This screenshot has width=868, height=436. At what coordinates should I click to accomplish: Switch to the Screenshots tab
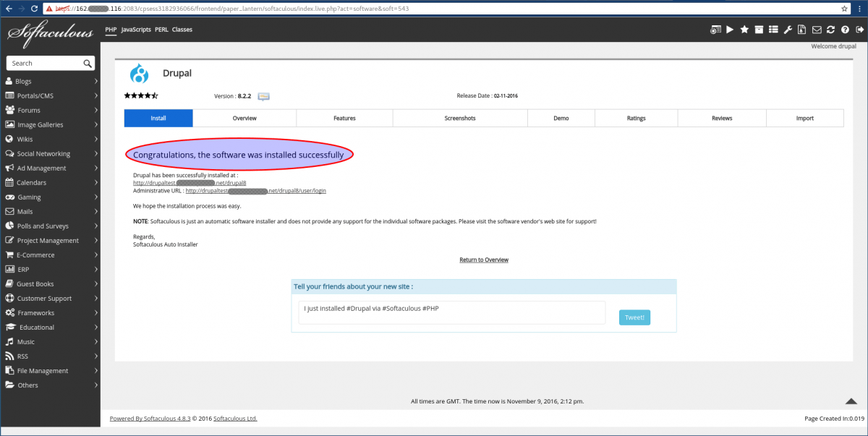click(x=460, y=118)
